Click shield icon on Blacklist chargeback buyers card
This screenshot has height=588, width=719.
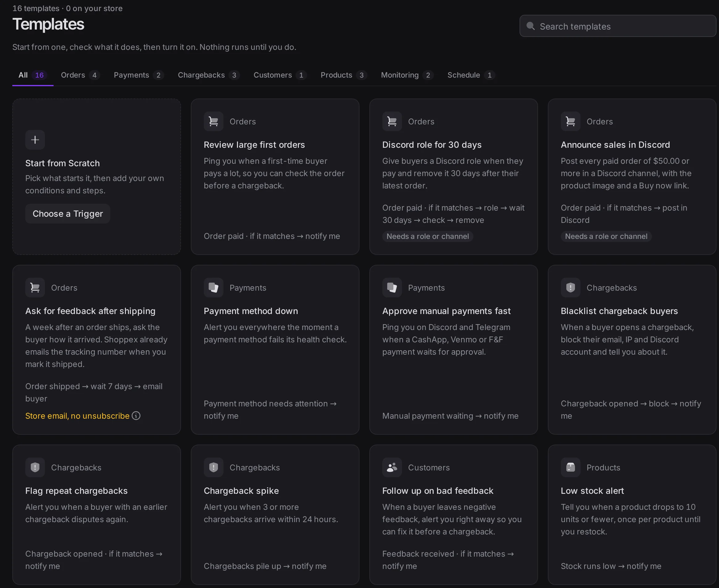coord(570,288)
